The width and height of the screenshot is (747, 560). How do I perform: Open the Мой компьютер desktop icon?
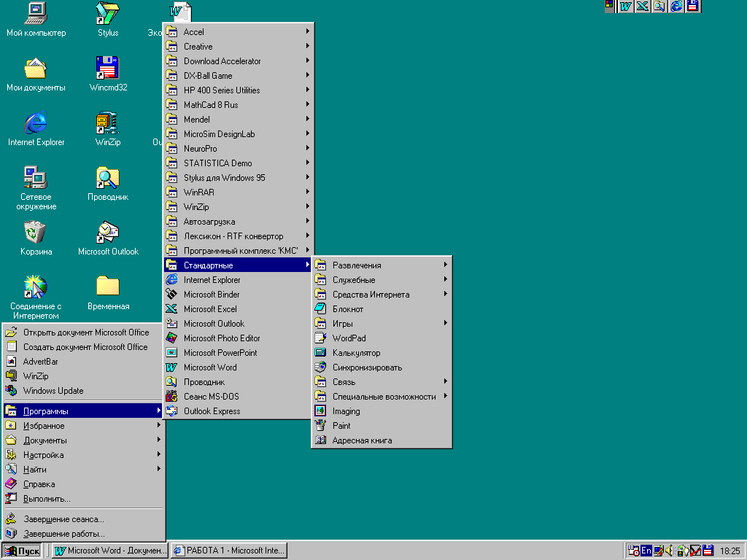tap(36, 19)
